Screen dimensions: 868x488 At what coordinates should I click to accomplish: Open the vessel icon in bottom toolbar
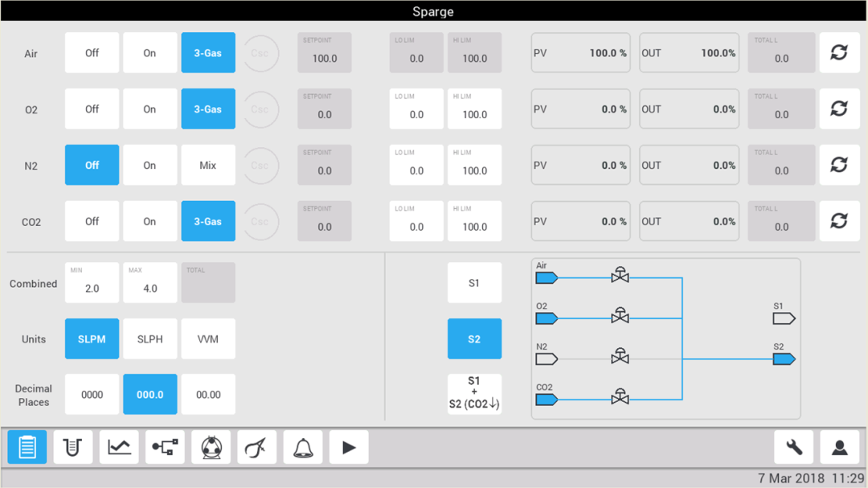pos(73,447)
